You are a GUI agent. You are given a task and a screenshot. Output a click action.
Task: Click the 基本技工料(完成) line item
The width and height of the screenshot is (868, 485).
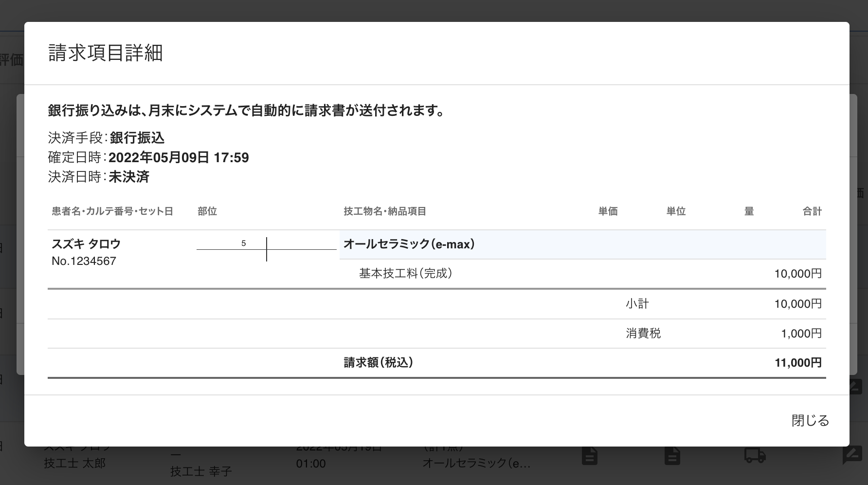pos(405,274)
